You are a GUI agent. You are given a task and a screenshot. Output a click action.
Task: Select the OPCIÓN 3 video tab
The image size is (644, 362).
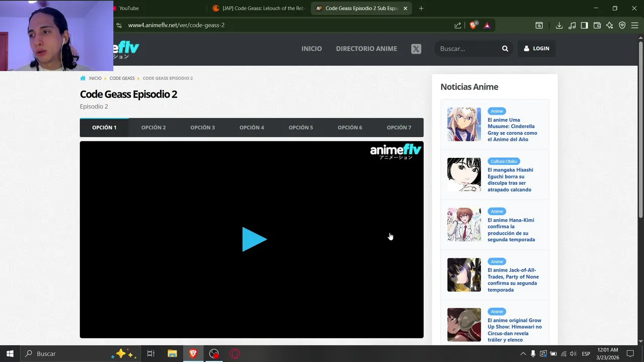(203, 128)
